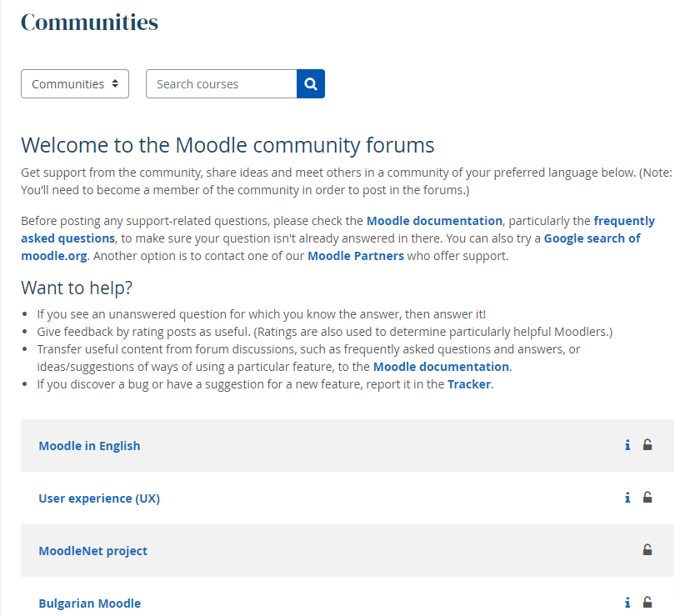Click unlock icon for Moodle in English

tap(647, 445)
